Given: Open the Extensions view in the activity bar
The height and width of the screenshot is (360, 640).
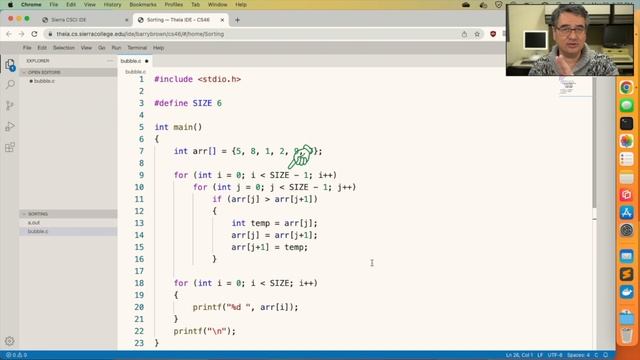Looking at the screenshot, I should coord(10,147).
